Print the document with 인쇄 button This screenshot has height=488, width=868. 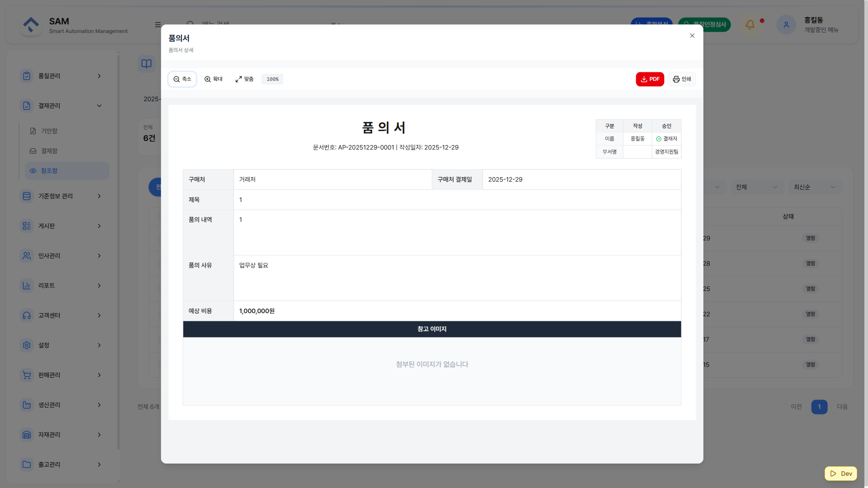682,79
